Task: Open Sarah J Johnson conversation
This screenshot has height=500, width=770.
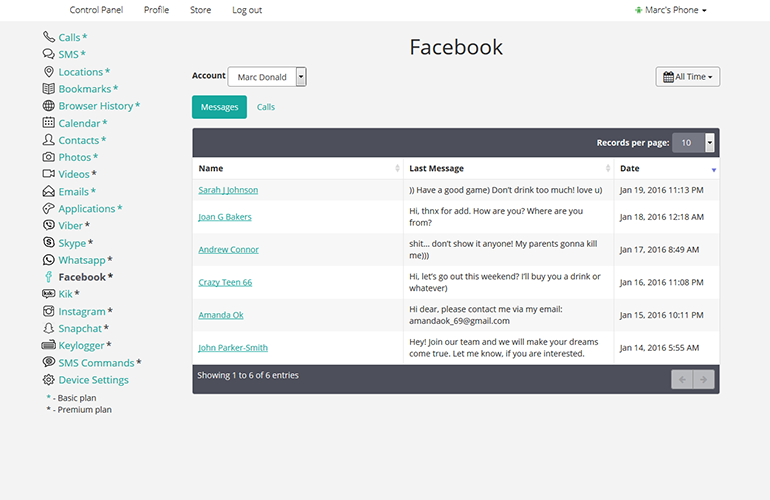Action: click(x=228, y=190)
